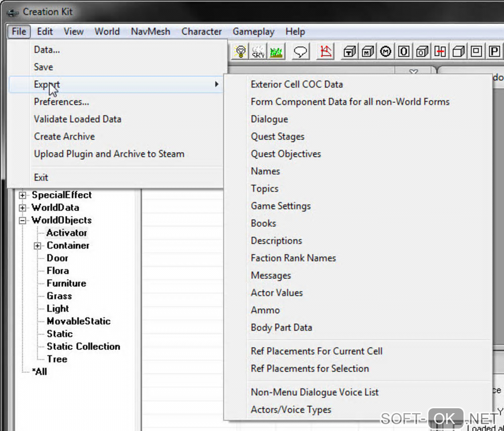Viewport: 504px width, 431px height.
Task: Export Game Settings
Action: click(358, 206)
